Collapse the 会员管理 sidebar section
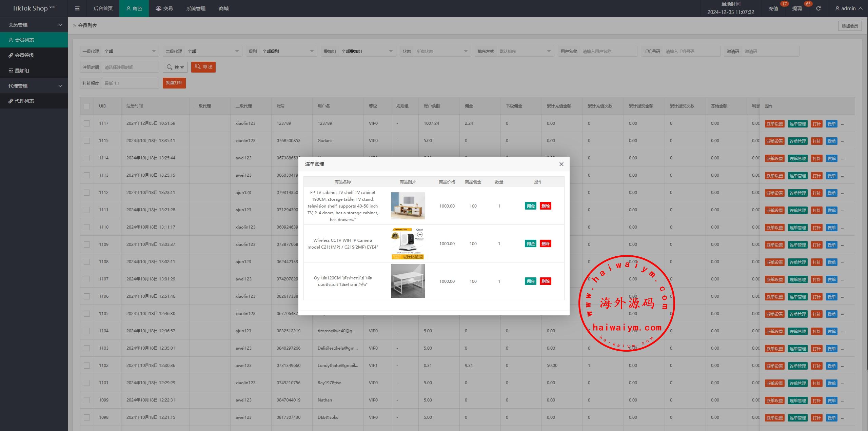Image resolution: width=868 pixels, height=431 pixels. pyautogui.click(x=34, y=25)
